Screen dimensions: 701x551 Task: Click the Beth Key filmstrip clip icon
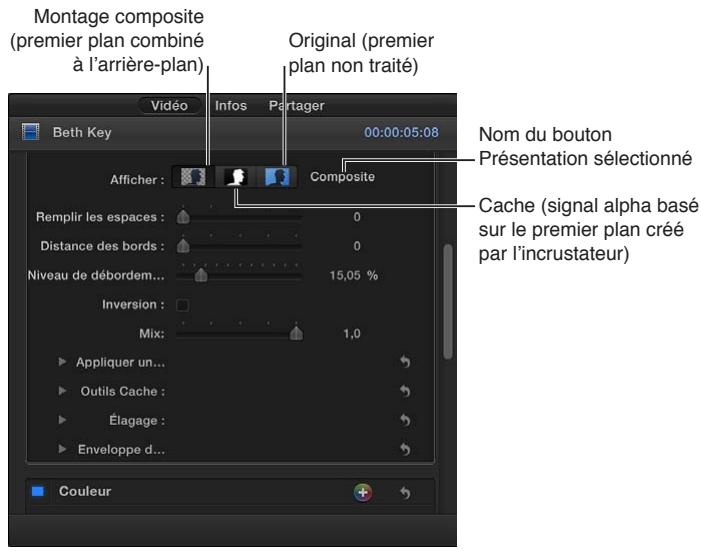(30, 132)
